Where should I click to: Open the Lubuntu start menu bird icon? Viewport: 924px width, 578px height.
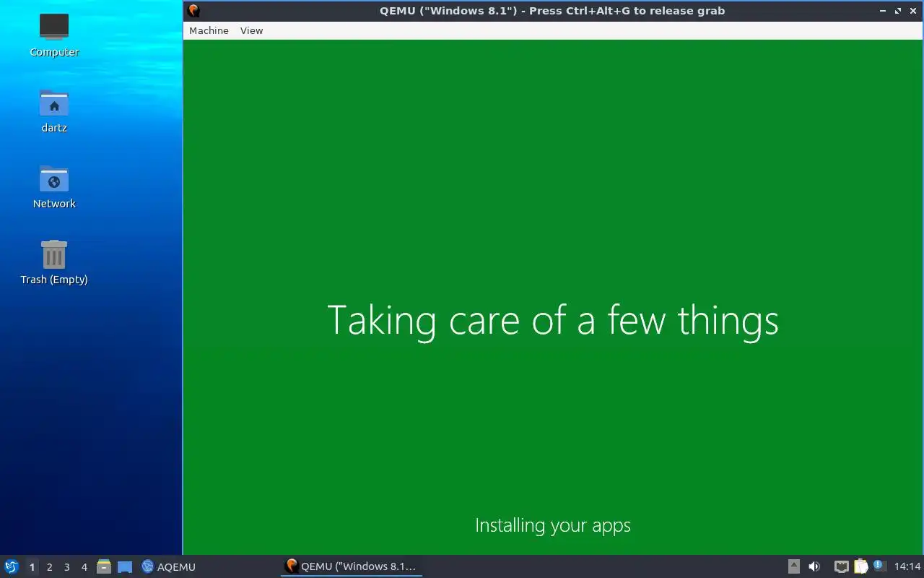pyautogui.click(x=12, y=566)
